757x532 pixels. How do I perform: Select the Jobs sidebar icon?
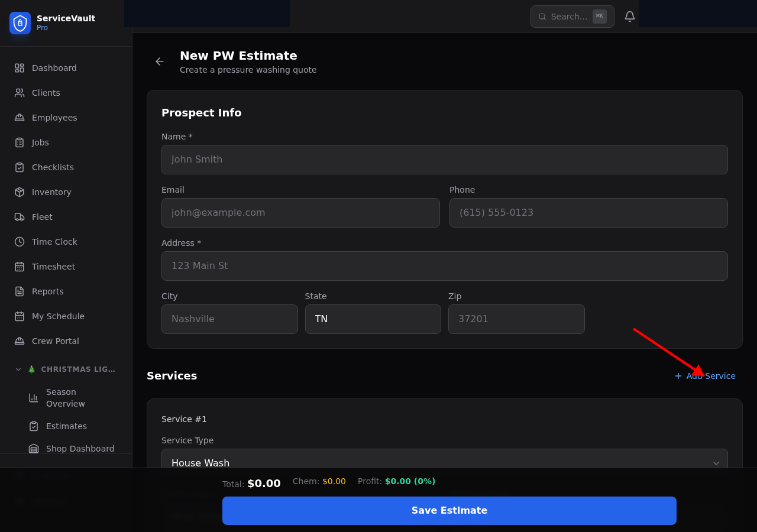point(19,142)
